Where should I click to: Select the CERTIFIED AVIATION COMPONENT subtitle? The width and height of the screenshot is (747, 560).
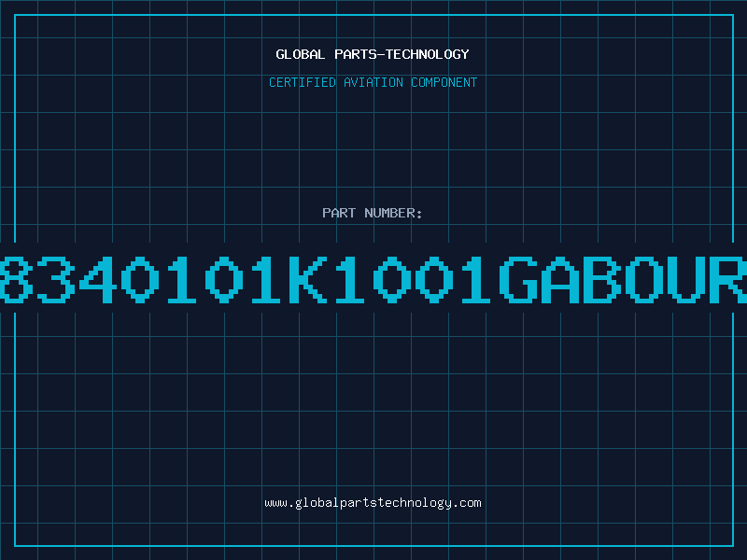pos(373,82)
